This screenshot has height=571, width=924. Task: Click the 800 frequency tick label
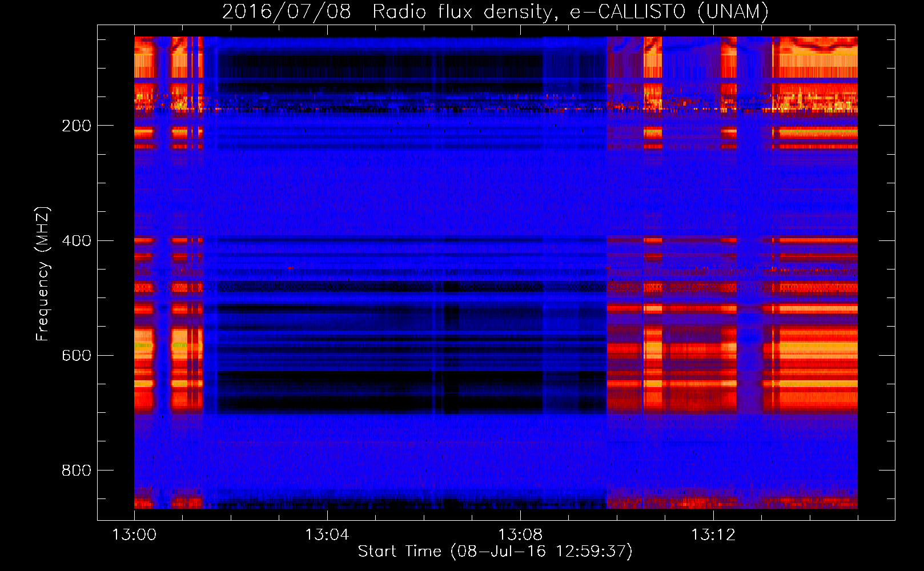pos(77,470)
